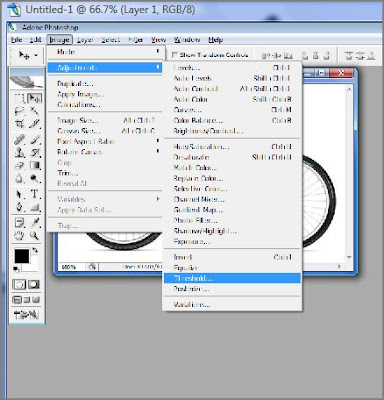The width and height of the screenshot is (384, 400).
Task: Click the document's vertical scrollbar
Action: tap(349, 173)
